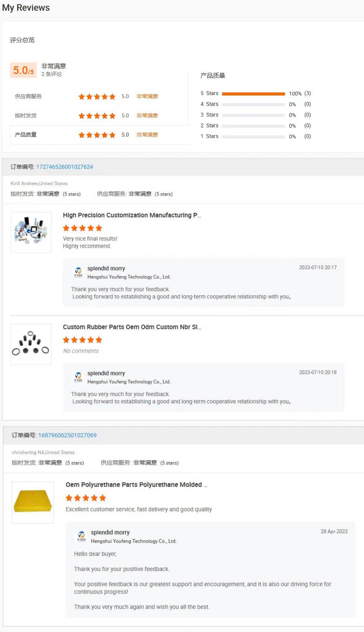Open High Precision Customization Manufacturing product title
364x632 pixels.
tap(132, 215)
